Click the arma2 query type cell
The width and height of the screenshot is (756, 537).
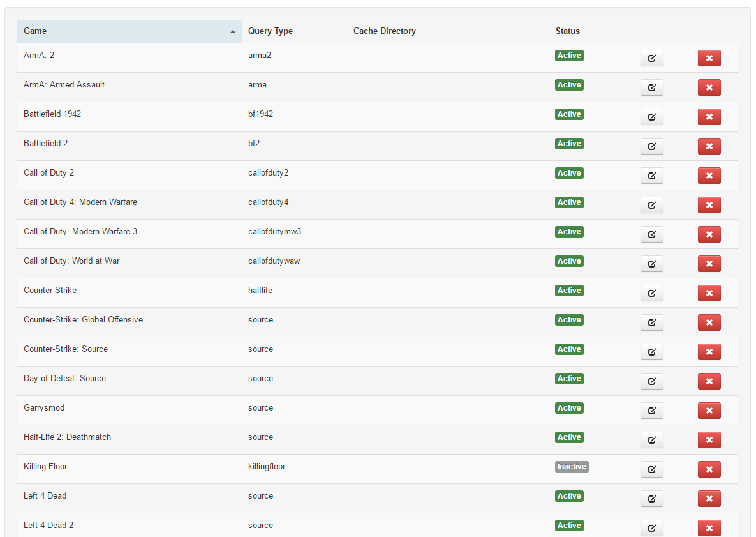pyautogui.click(x=260, y=56)
